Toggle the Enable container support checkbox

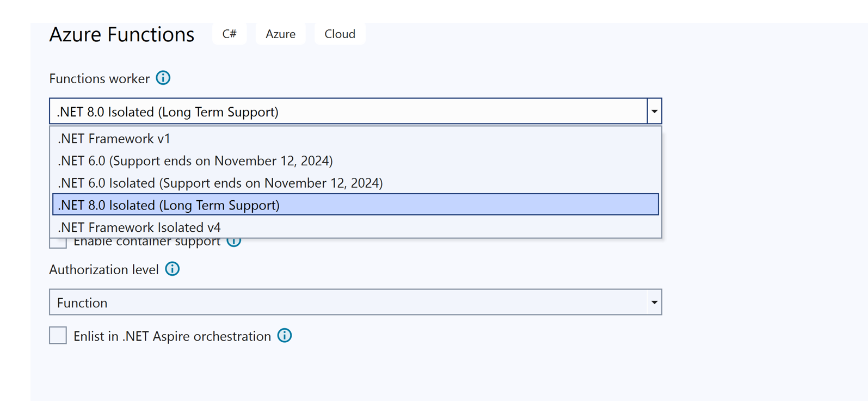click(x=58, y=243)
